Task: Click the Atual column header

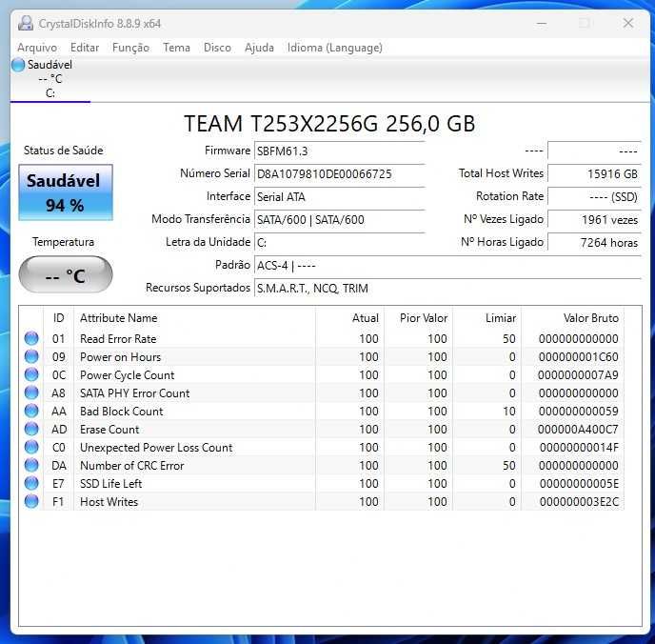Action: (349, 318)
